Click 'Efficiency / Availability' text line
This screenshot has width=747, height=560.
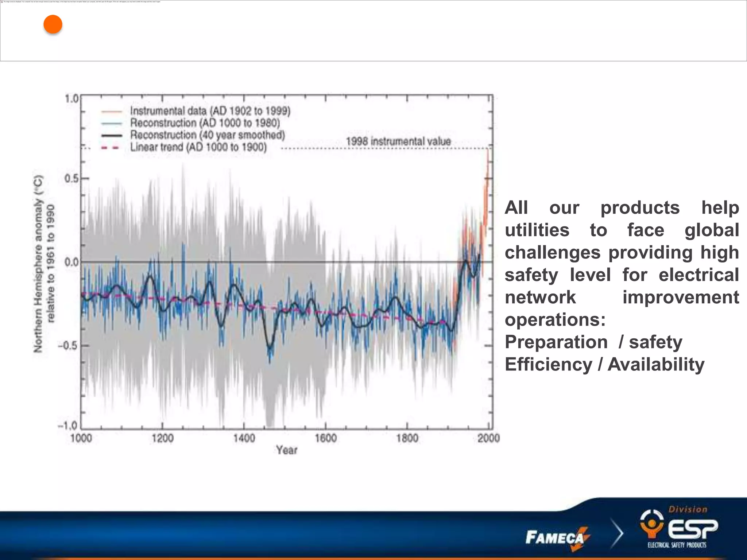click(x=604, y=364)
